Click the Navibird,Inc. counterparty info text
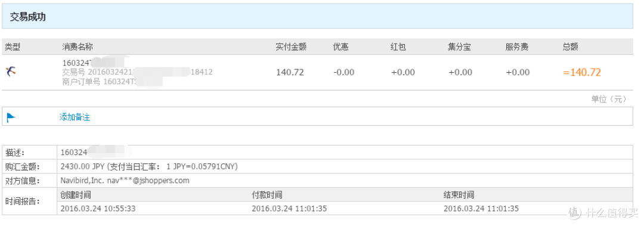644x226 pixels. (125, 181)
